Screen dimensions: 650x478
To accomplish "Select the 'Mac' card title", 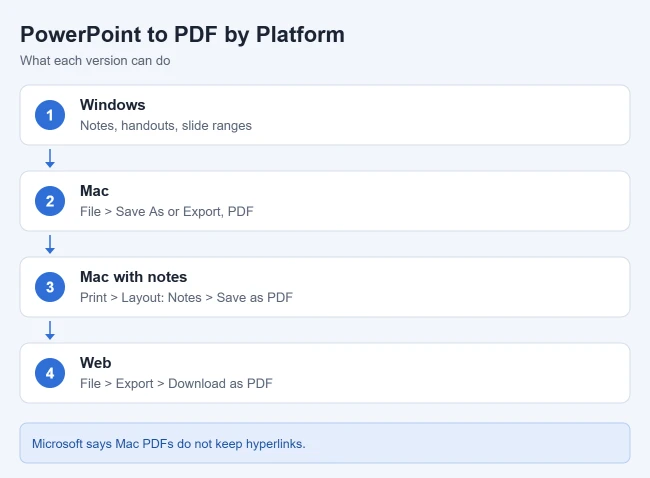I will click(95, 191).
